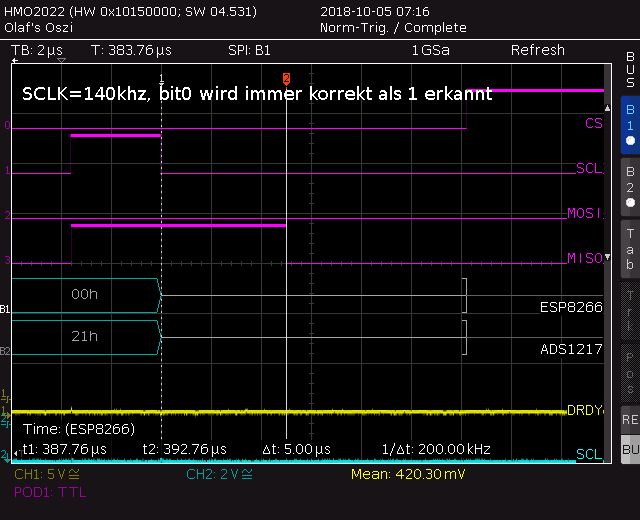Viewport: 640px width, 520px height.
Task: Click the yellow channel 1 ground marker
Action: coord(5,412)
